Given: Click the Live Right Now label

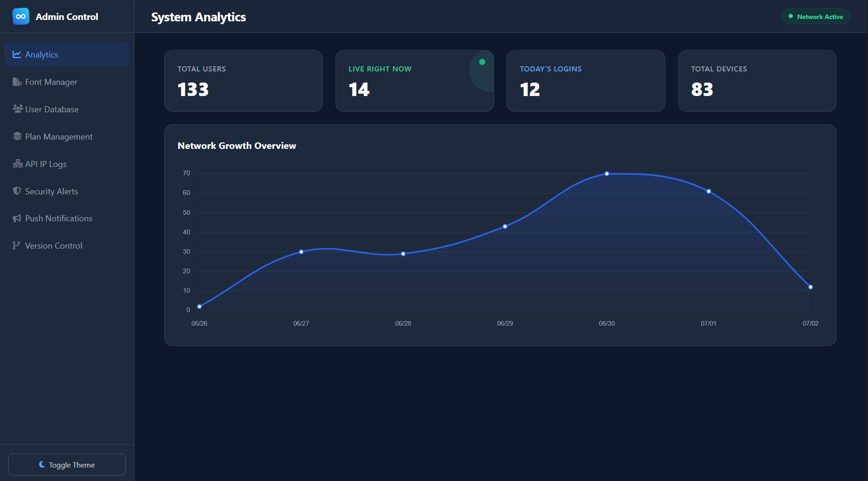Looking at the screenshot, I should pyautogui.click(x=380, y=69).
